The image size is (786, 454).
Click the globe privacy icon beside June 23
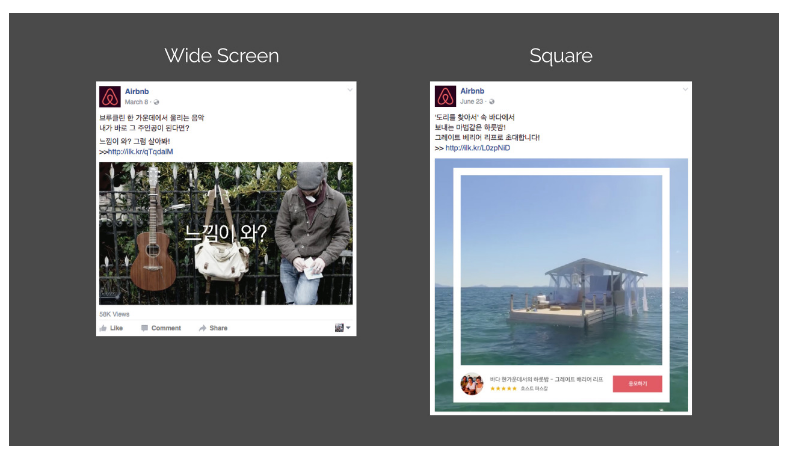point(492,102)
